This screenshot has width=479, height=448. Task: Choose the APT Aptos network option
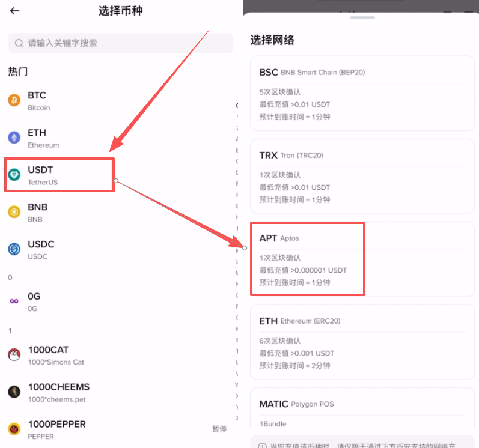coord(362,260)
